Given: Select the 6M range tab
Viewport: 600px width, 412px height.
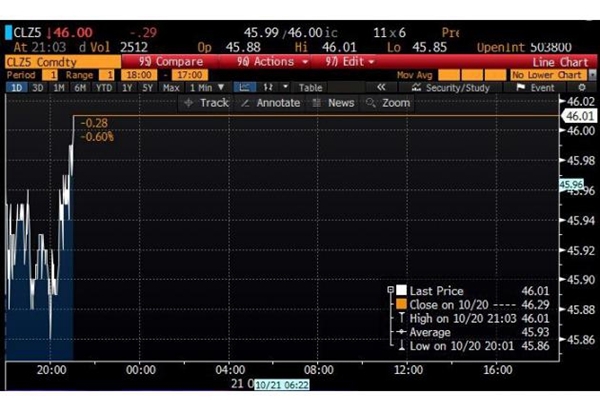Looking at the screenshot, I should tap(80, 88).
